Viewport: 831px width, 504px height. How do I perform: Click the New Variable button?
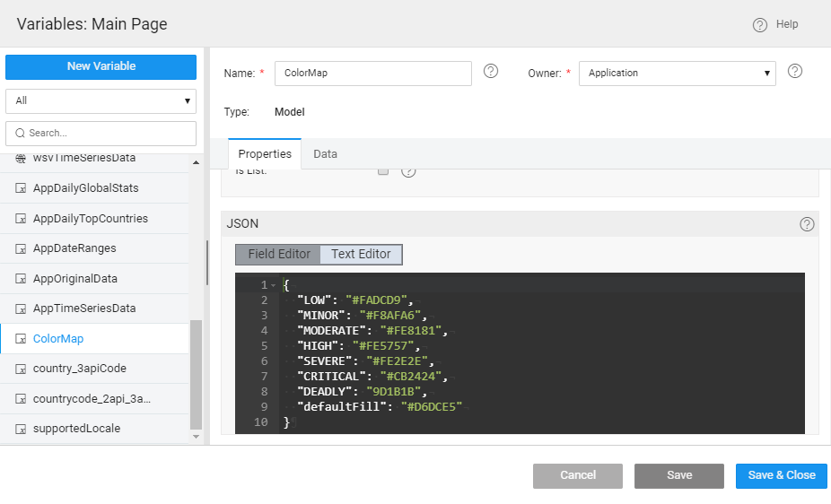[101, 66]
